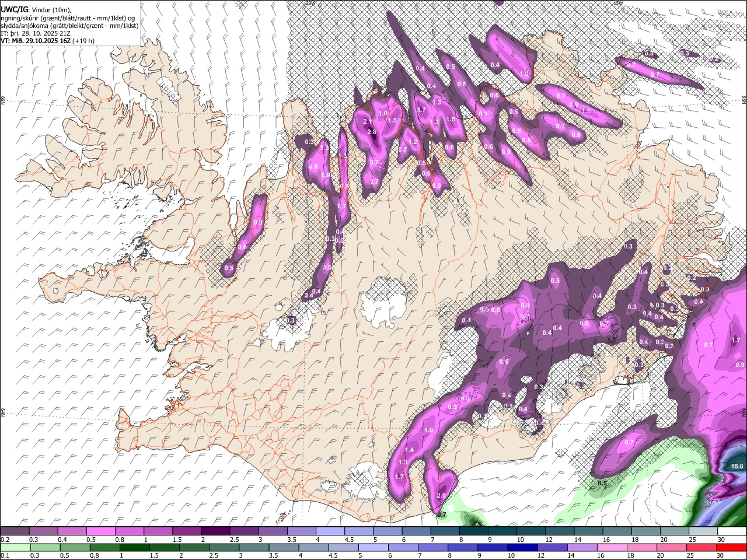Click the '(+19 h)' forecast offset text

[x=85, y=41]
